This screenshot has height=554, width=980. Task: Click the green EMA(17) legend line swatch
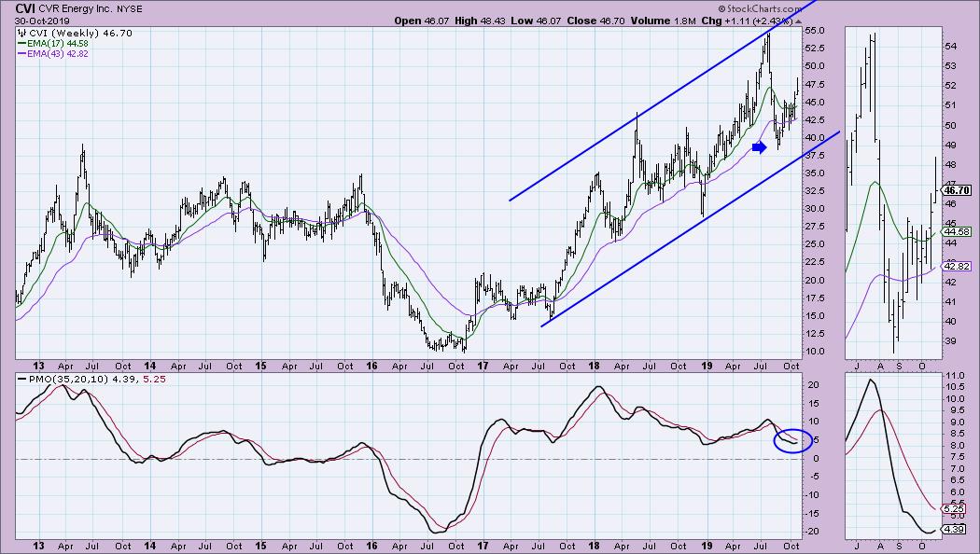coord(22,44)
